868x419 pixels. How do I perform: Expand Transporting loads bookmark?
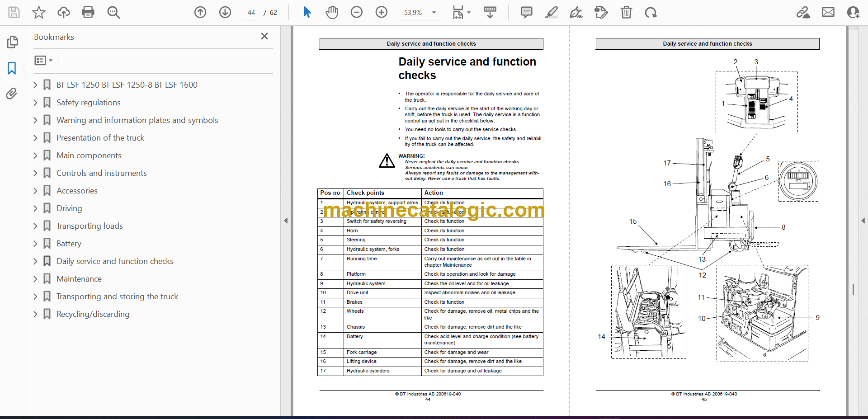point(35,226)
